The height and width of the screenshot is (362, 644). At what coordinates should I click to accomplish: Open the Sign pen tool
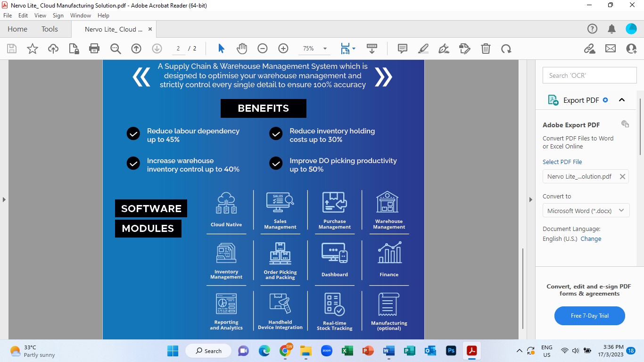pyautogui.click(x=444, y=49)
